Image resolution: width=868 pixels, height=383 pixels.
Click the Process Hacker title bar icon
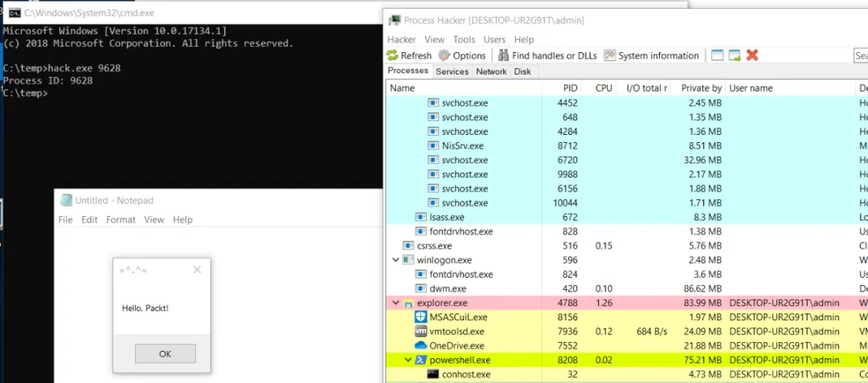pos(395,20)
